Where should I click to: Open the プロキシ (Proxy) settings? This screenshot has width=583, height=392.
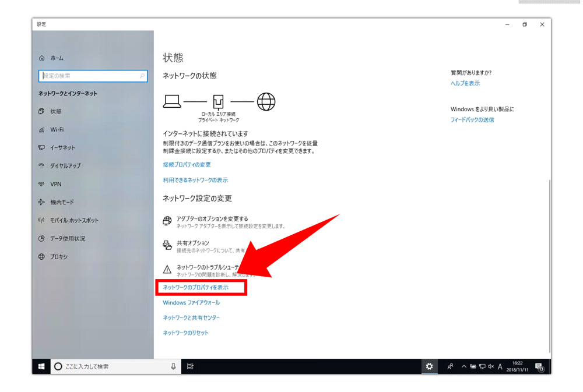click(58, 257)
